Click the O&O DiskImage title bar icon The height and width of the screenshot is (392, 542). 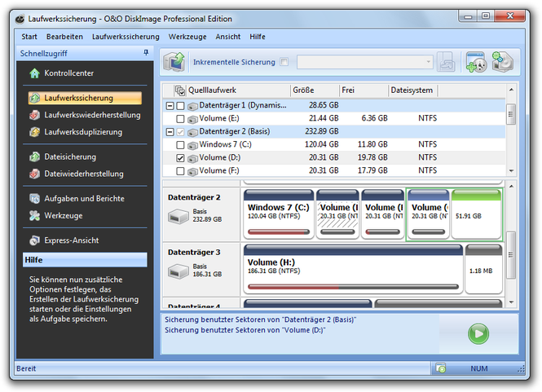20,19
